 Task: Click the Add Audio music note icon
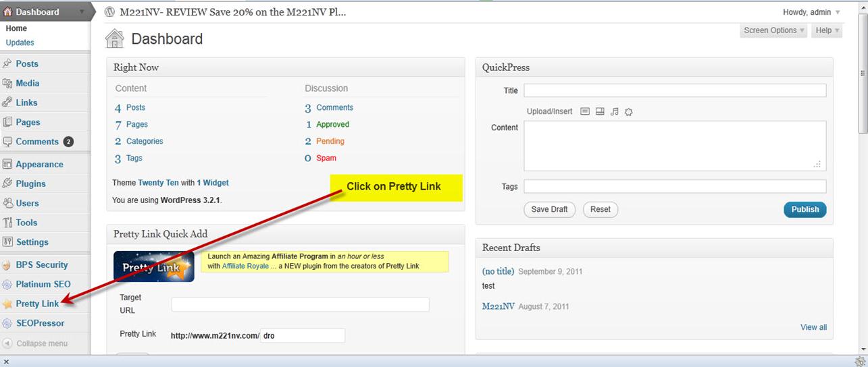[x=614, y=111]
